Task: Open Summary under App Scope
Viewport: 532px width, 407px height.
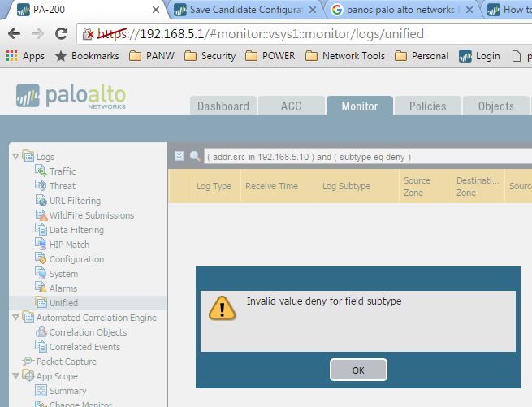Action: tap(68, 391)
